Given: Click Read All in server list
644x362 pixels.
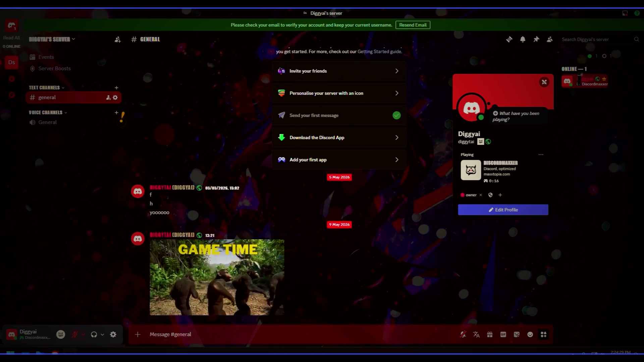Looking at the screenshot, I should 11,38.
